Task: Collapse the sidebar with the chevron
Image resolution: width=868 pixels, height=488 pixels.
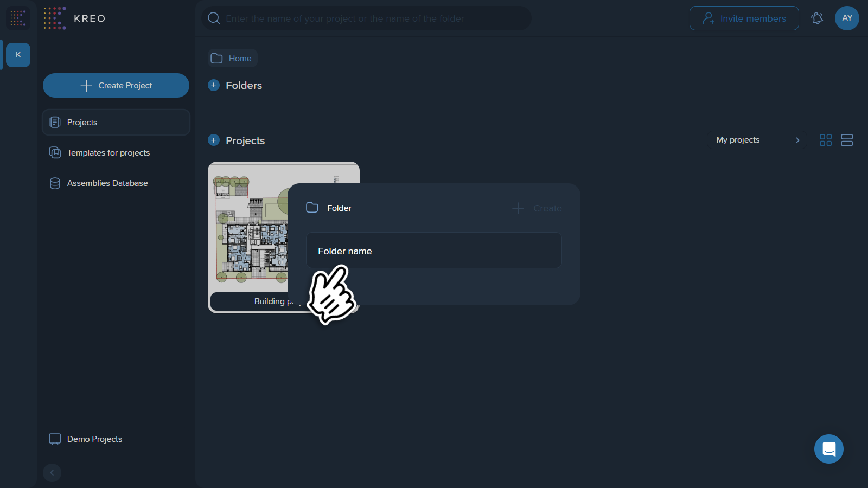Action: 52,473
